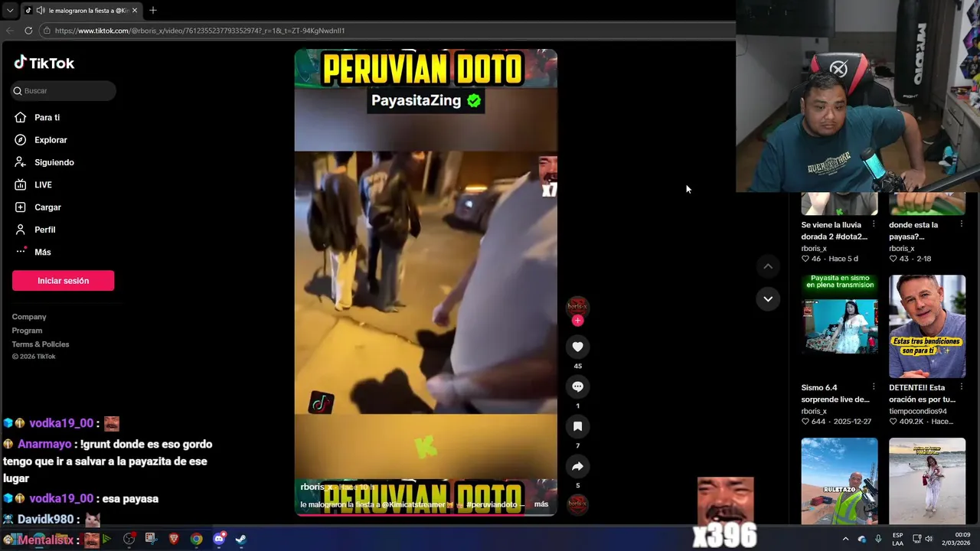Image resolution: width=980 pixels, height=551 pixels.
Task: Open Para ti feed
Action: pyautogui.click(x=47, y=117)
